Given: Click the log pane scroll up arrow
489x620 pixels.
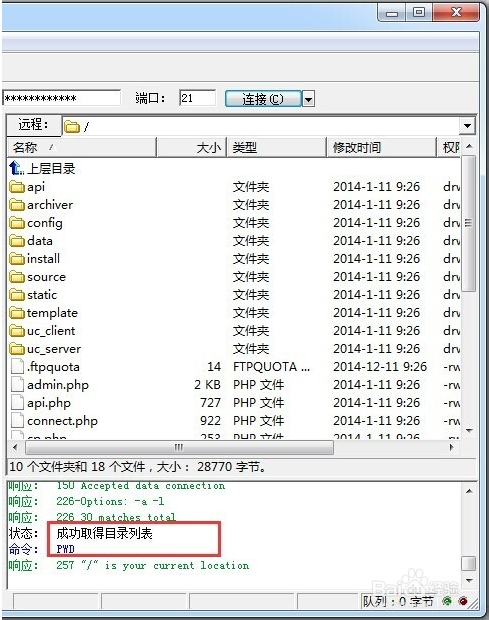Looking at the screenshot, I should [469, 491].
